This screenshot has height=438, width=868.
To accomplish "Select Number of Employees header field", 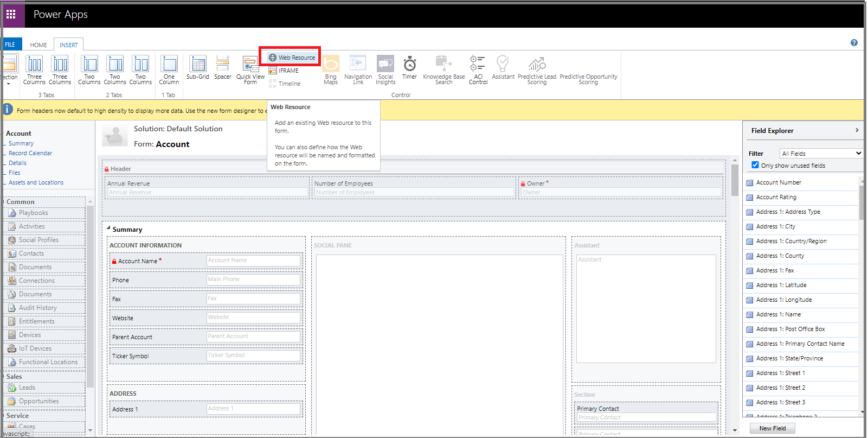I will [414, 188].
